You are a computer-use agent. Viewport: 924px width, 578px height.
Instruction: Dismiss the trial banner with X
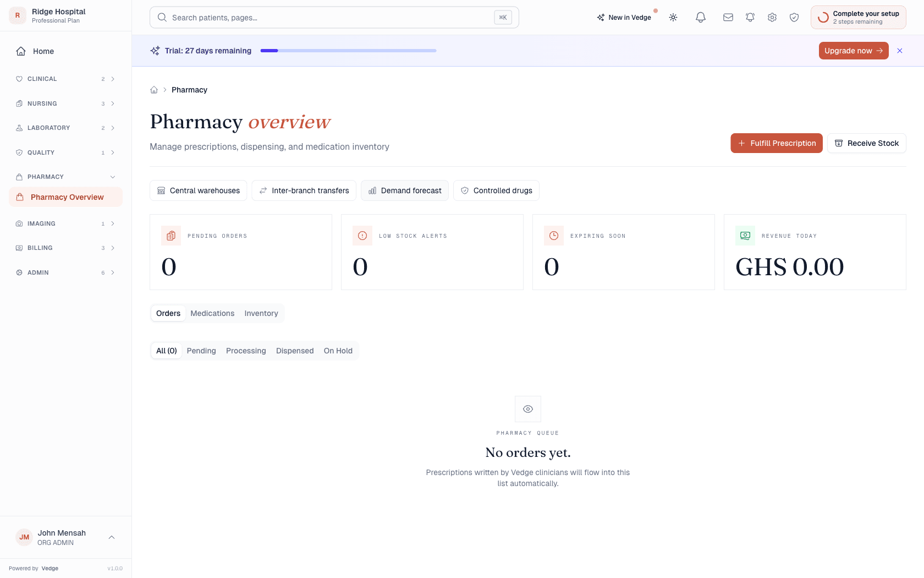tap(900, 51)
